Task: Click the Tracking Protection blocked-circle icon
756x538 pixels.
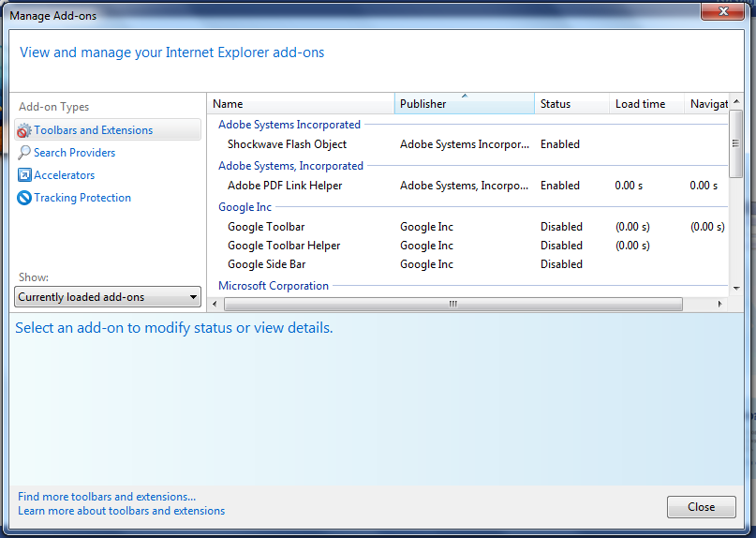Action: 24,198
